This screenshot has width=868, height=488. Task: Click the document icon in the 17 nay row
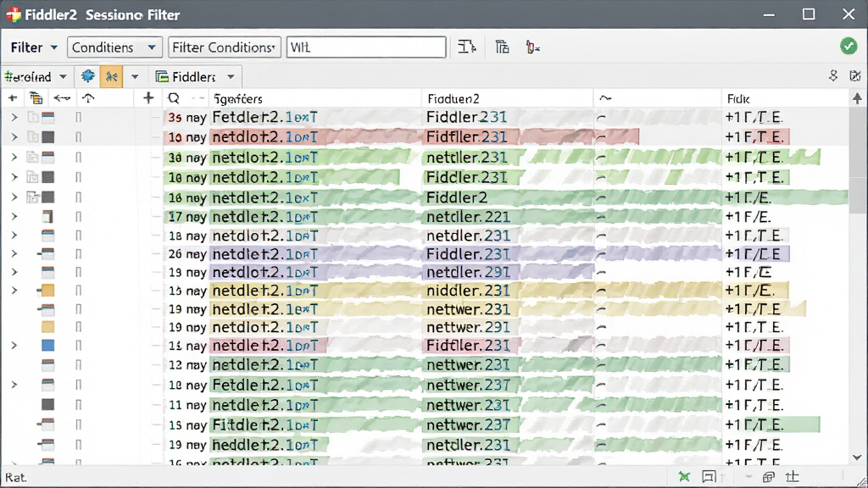coord(47,217)
